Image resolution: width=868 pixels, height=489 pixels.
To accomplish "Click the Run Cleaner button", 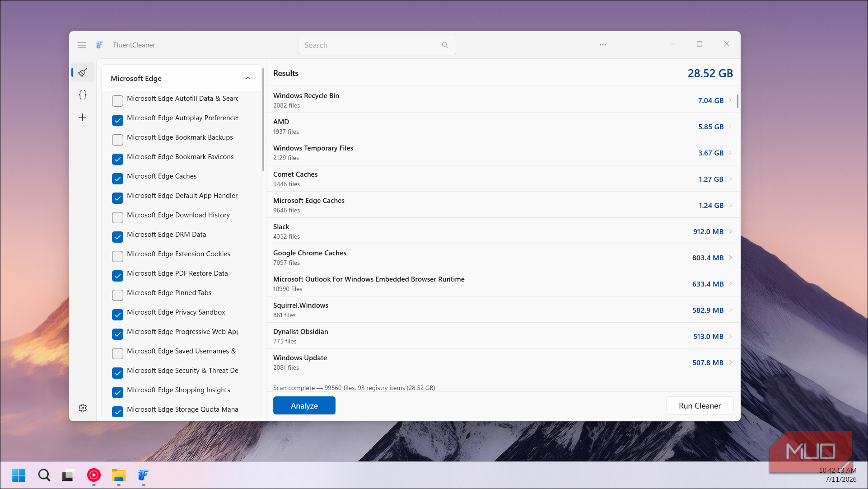I will pyautogui.click(x=700, y=405).
